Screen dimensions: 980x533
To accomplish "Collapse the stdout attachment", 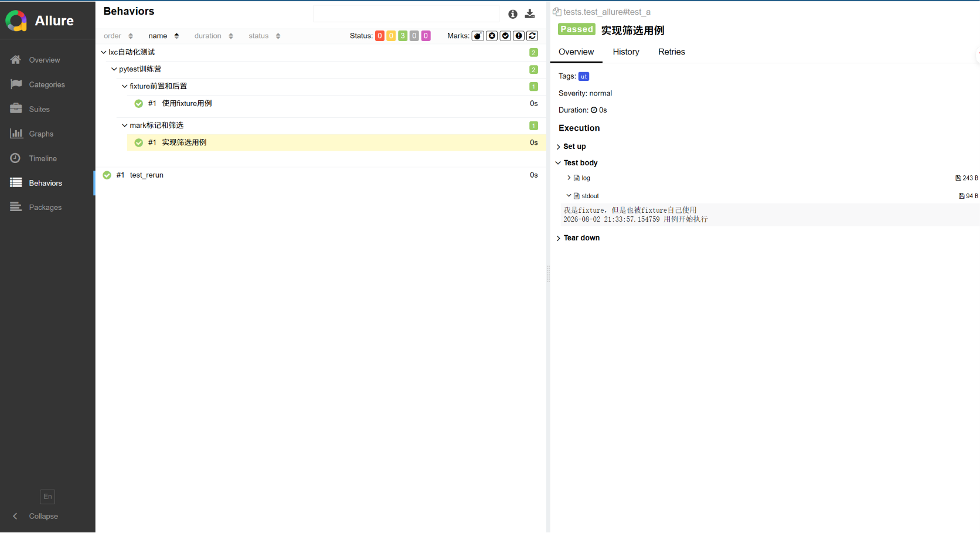I will tap(583, 196).
